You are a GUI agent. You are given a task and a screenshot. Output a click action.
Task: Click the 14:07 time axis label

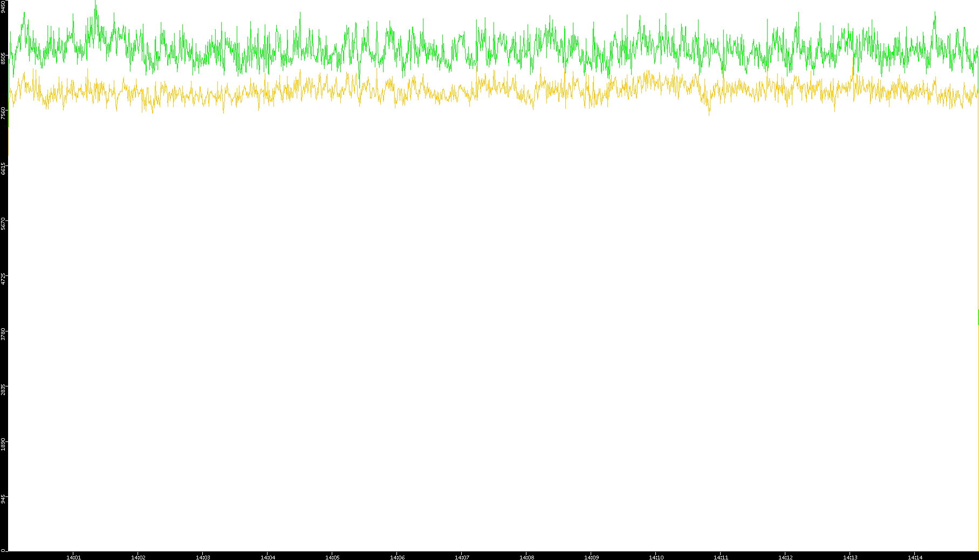click(x=462, y=557)
